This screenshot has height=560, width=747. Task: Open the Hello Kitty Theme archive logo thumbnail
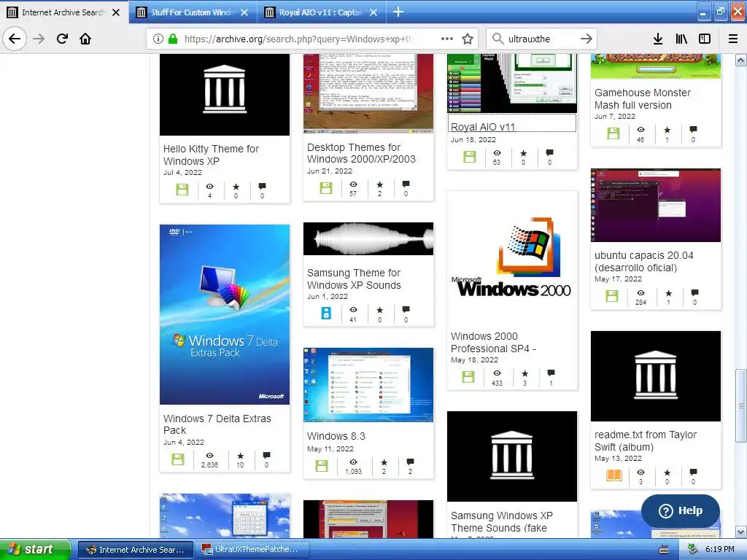(x=225, y=94)
